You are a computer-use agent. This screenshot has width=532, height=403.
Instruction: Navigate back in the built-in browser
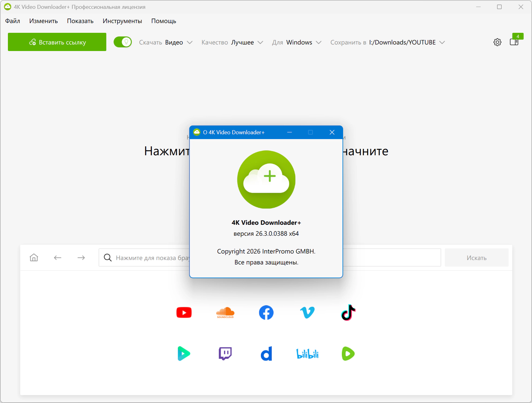pyautogui.click(x=58, y=258)
